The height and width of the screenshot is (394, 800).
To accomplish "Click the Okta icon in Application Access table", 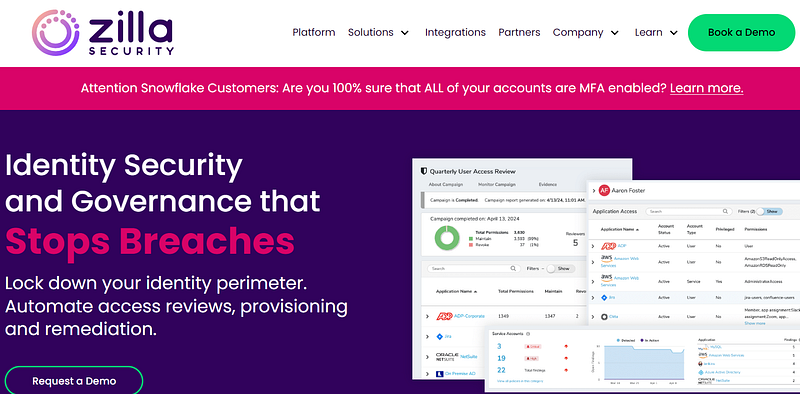I will [604, 317].
